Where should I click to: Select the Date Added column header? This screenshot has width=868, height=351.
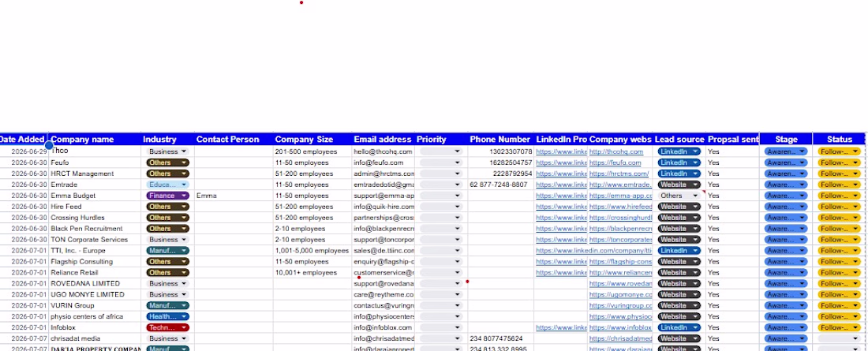tap(22, 140)
